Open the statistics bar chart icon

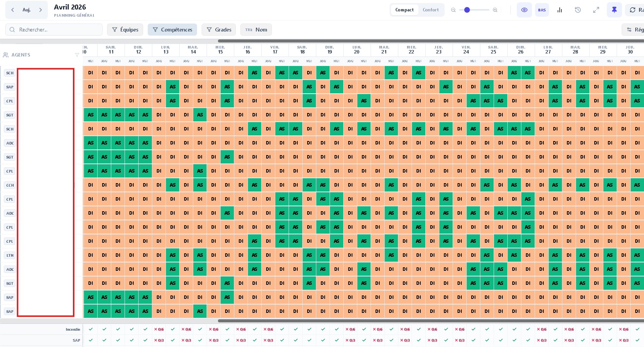(560, 10)
